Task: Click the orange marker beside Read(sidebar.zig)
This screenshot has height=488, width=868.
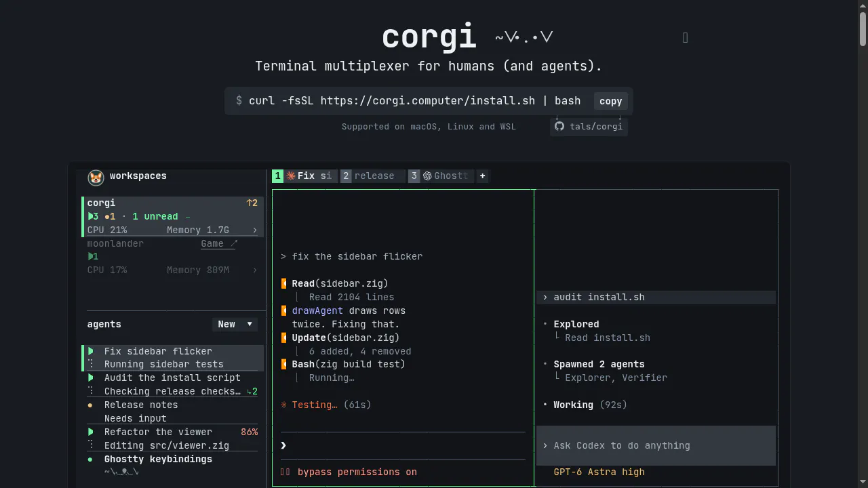Action: pos(284,283)
